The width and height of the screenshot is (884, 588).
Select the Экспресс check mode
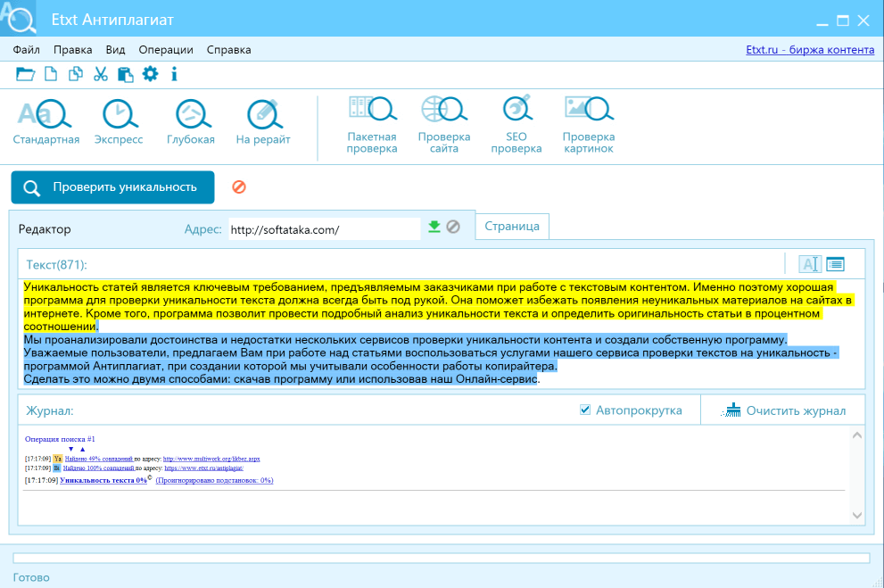(119, 121)
